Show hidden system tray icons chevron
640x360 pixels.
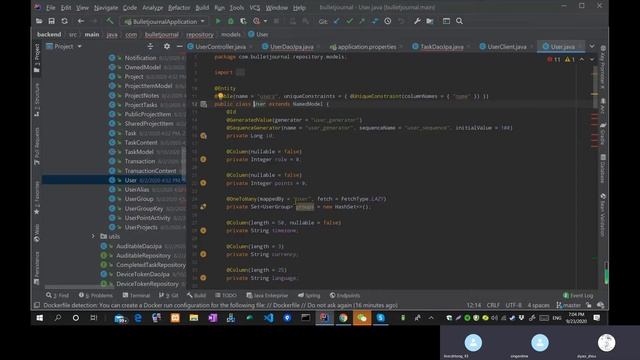pyautogui.click(x=431, y=318)
